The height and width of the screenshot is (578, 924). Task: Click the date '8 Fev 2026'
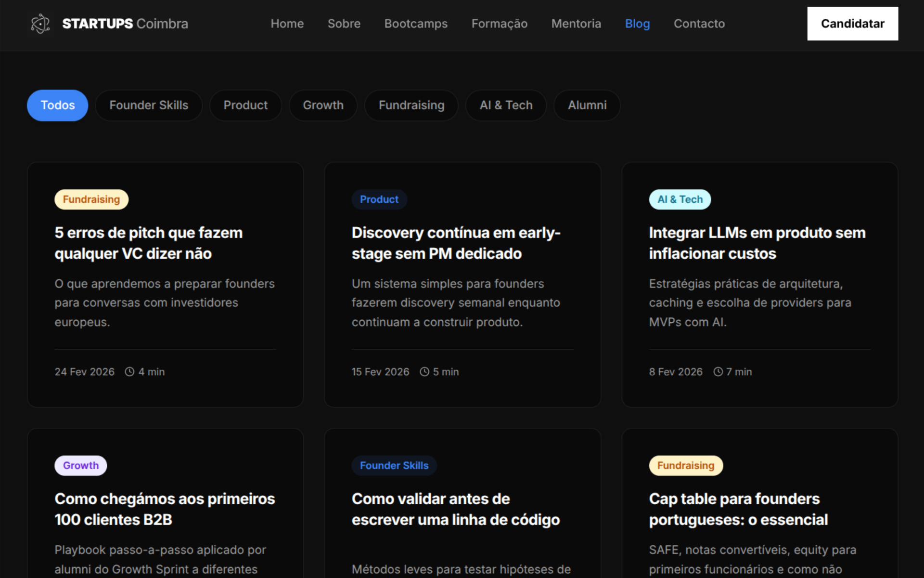[676, 372]
